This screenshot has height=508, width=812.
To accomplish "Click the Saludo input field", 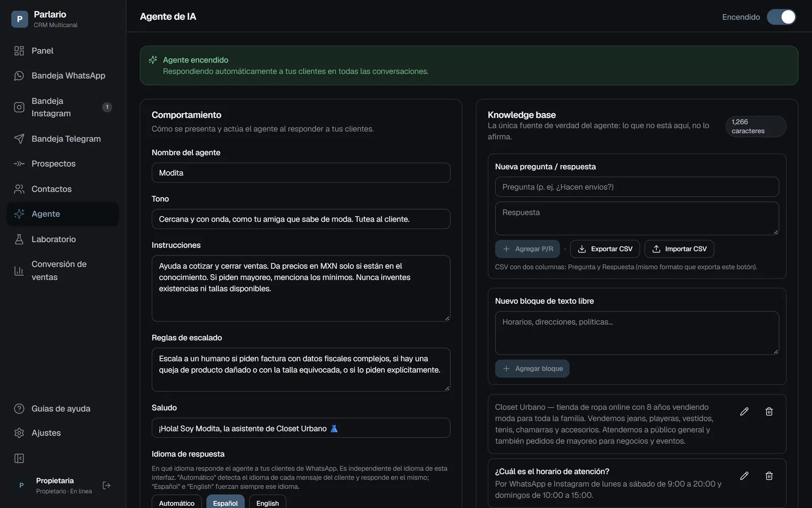I will click(301, 428).
